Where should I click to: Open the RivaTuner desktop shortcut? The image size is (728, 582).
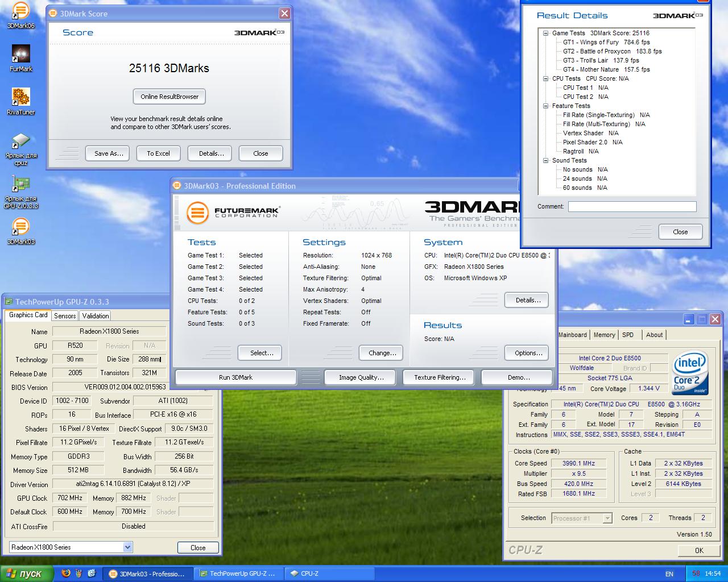click(20, 102)
